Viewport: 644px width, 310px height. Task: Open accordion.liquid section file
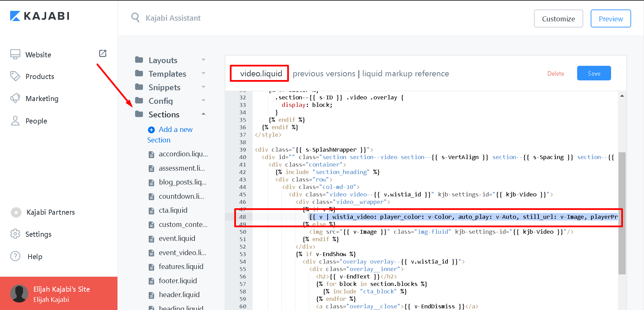[x=183, y=154]
